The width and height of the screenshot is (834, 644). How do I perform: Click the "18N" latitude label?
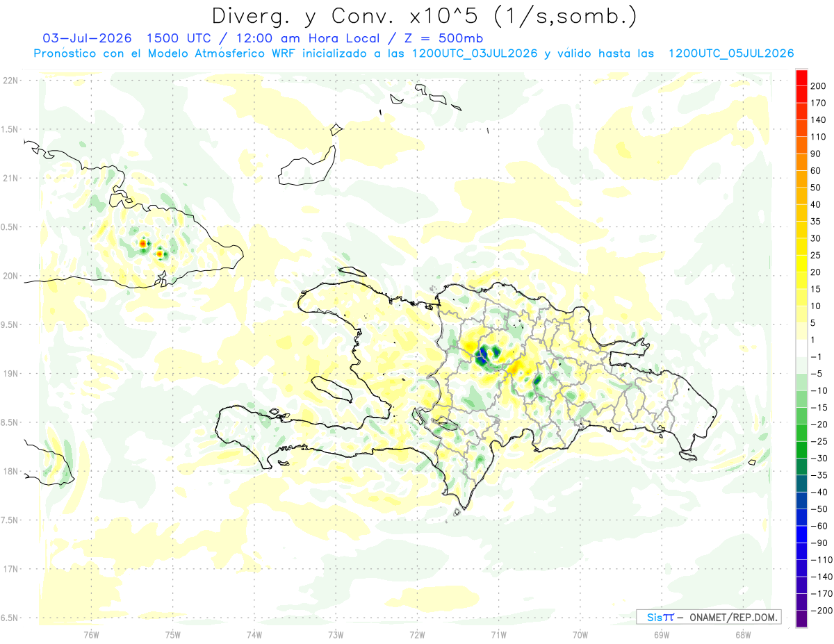pos(10,472)
